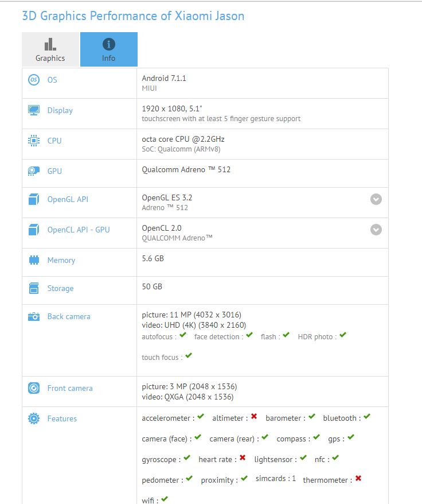This screenshot has height=504, width=422.
Task: Click the 'pedometer :' feature text
Action: (162, 480)
